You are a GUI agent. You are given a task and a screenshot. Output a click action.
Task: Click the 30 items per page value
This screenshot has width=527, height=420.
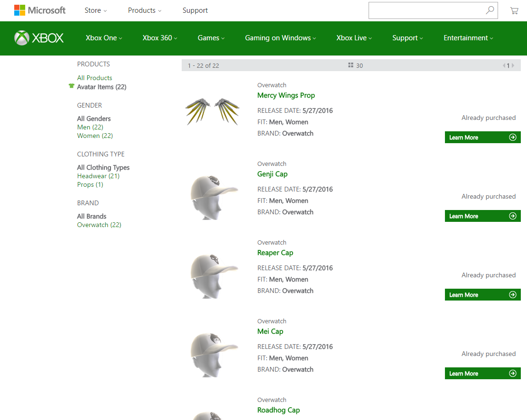[359, 65]
